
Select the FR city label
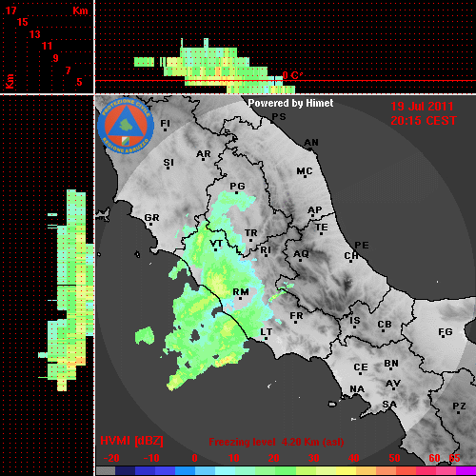click(296, 316)
